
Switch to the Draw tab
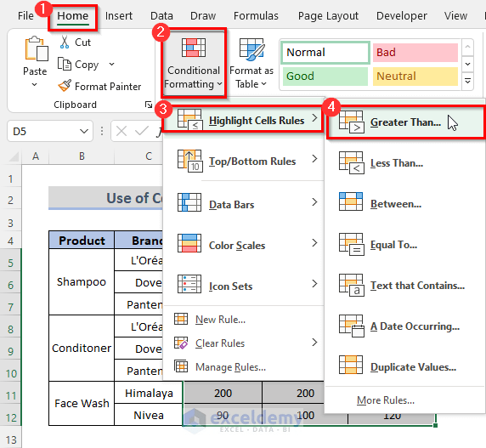[x=203, y=16]
